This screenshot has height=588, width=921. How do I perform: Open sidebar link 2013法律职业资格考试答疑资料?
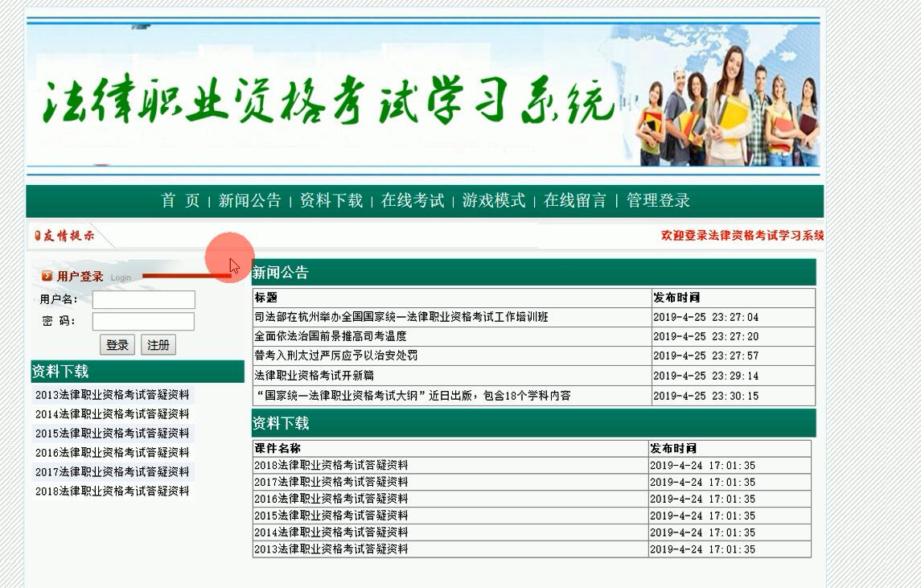pos(113,395)
